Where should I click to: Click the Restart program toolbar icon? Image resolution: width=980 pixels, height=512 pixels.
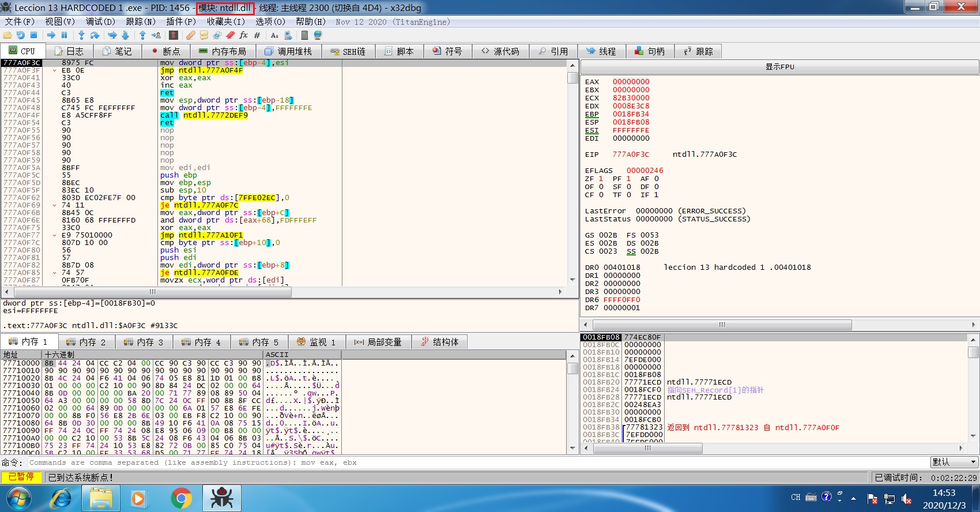point(20,35)
